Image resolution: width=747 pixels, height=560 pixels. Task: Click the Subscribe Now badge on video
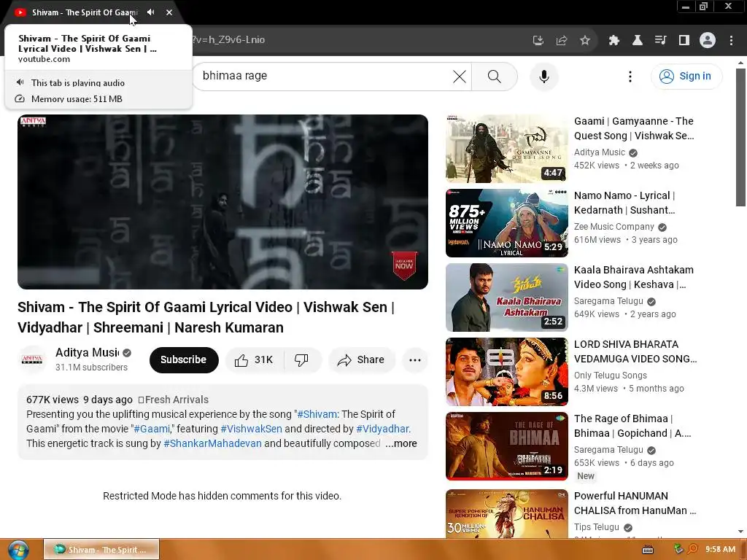404,265
